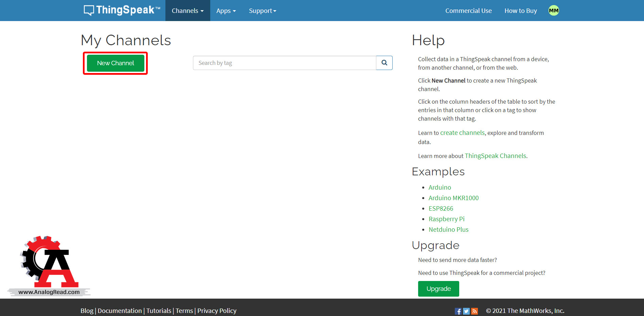Click the ThingSpeak logo
This screenshot has height=316, width=644.
[x=122, y=10]
